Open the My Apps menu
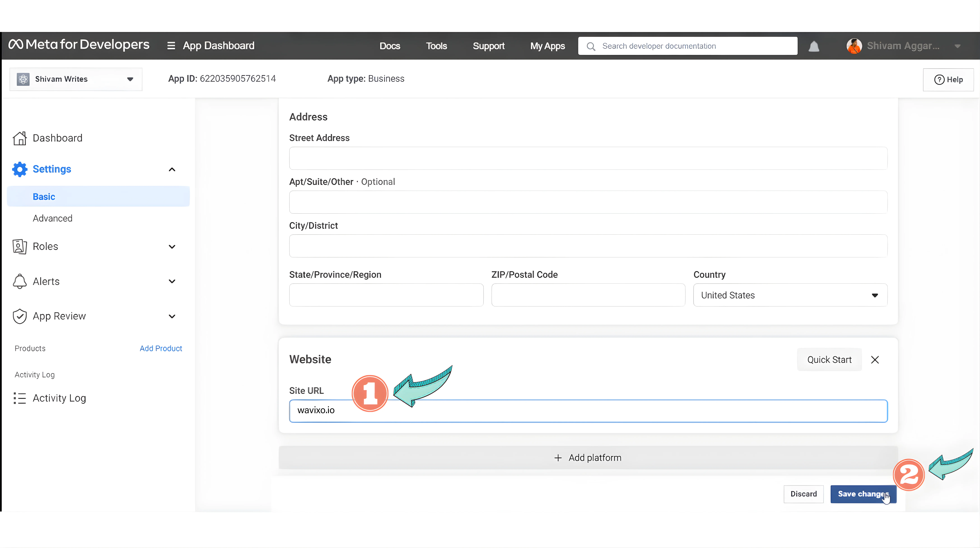 pyautogui.click(x=547, y=46)
